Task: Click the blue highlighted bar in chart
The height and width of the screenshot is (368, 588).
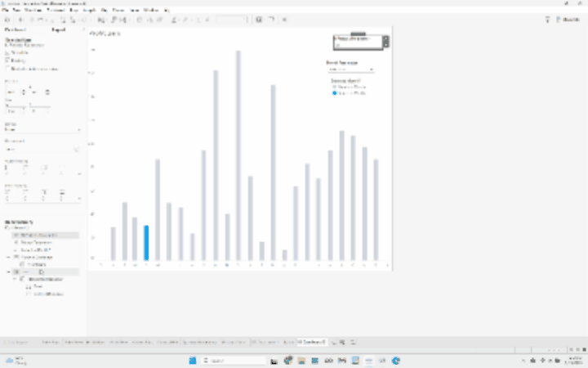Action: 146,243
